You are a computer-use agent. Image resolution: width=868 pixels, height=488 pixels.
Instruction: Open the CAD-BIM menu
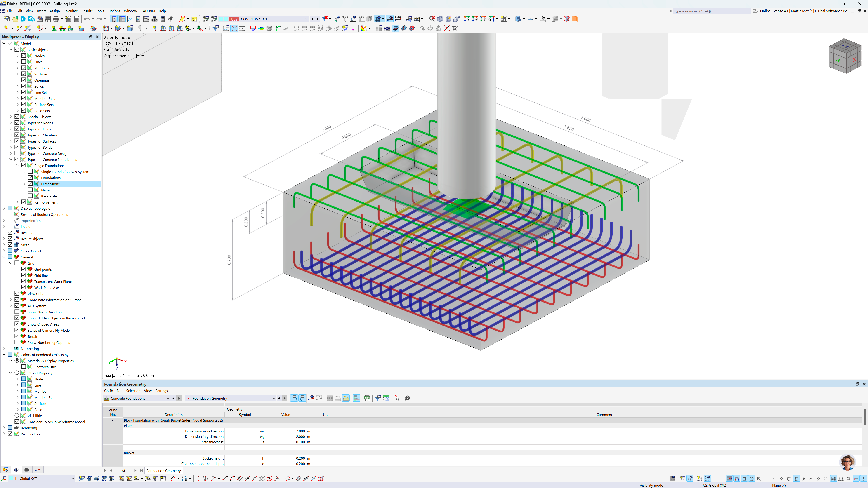(148, 11)
